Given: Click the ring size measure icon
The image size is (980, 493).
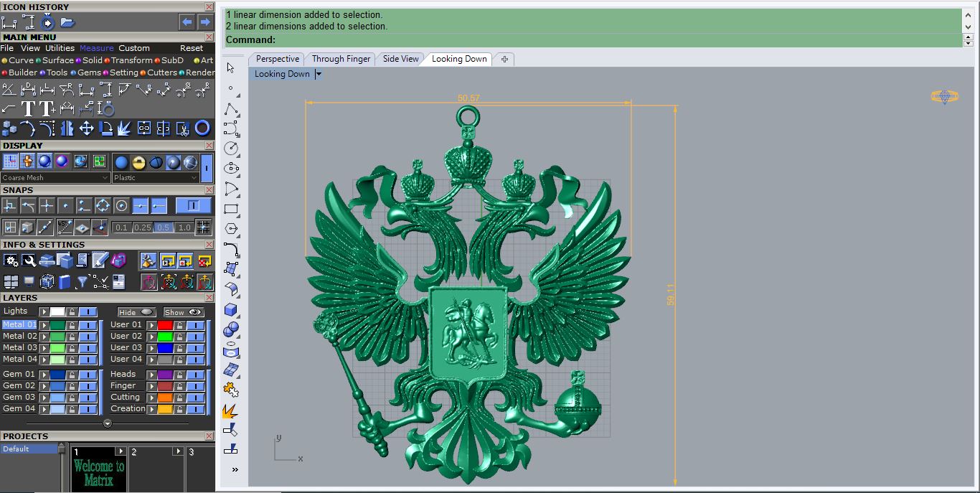Looking at the screenshot, I should (107, 109).
